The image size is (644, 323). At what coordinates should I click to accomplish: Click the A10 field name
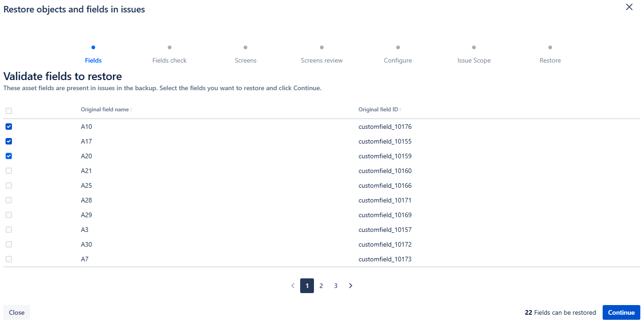86,127
